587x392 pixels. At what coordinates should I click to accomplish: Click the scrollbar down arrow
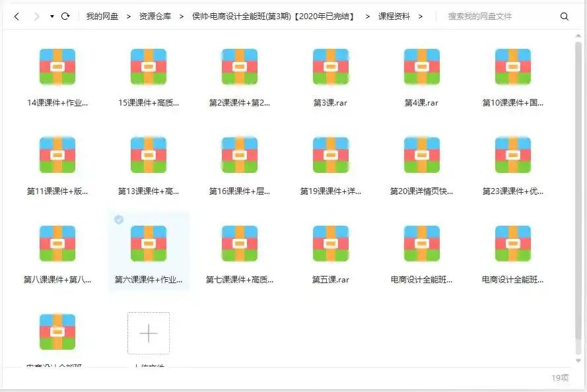pyautogui.click(x=578, y=360)
